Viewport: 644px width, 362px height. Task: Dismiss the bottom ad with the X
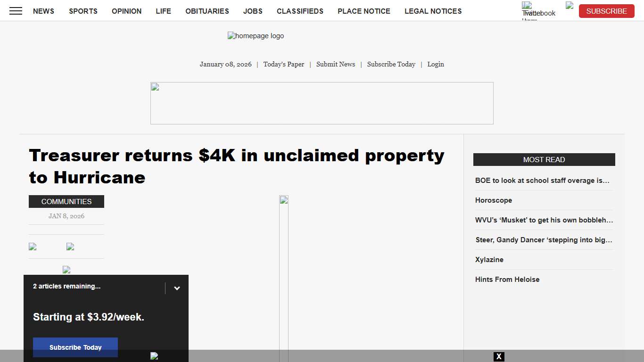click(499, 356)
